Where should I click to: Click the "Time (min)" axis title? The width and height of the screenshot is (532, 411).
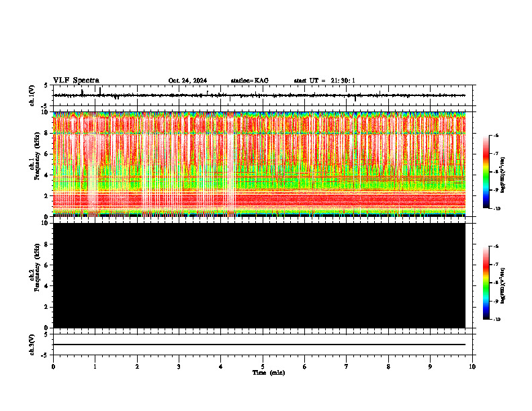coord(269,373)
